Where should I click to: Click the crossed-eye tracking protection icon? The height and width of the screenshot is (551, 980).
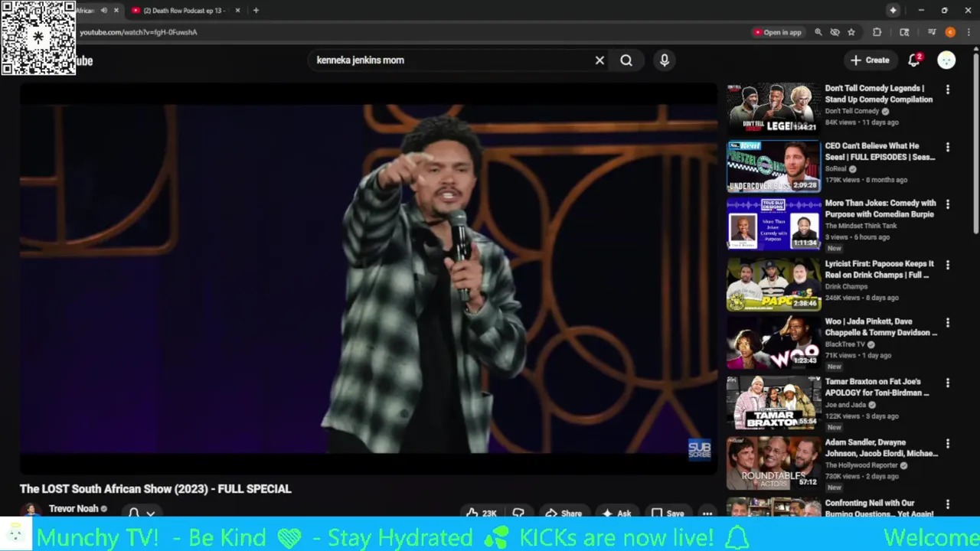tap(835, 32)
